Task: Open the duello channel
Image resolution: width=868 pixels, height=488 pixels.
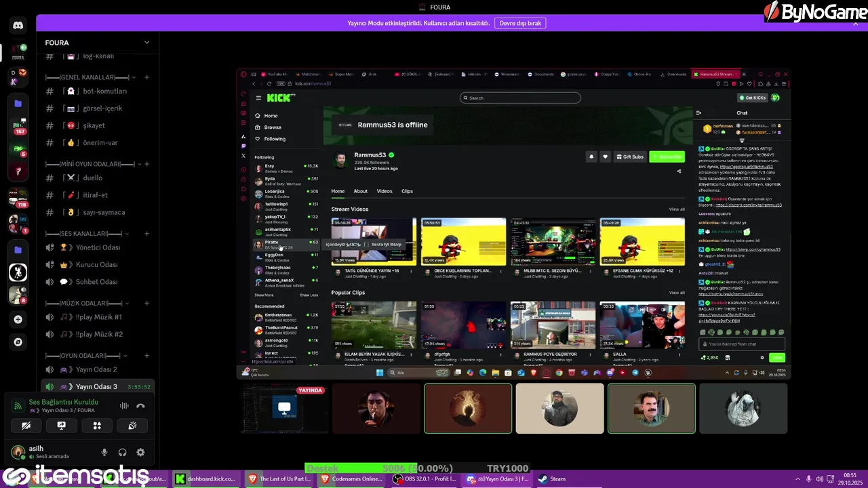Action: coord(98,178)
